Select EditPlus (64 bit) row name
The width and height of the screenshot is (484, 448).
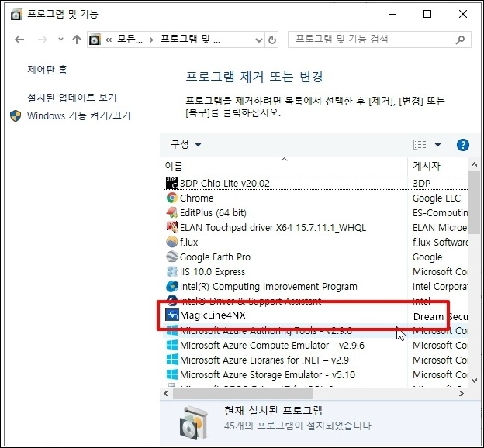(213, 213)
